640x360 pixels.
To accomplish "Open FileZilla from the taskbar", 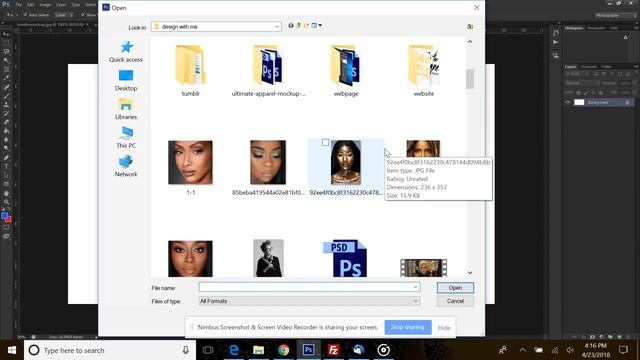I will (333, 350).
